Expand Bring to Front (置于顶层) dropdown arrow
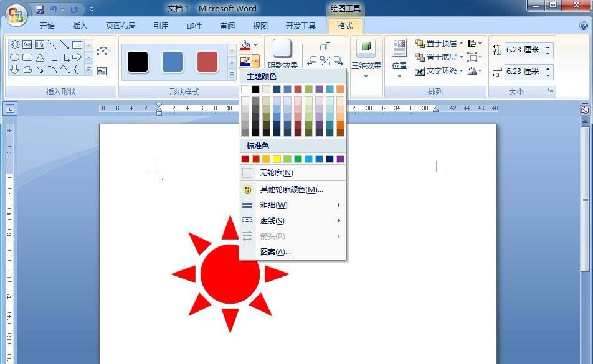593x364 pixels. click(x=462, y=44)
